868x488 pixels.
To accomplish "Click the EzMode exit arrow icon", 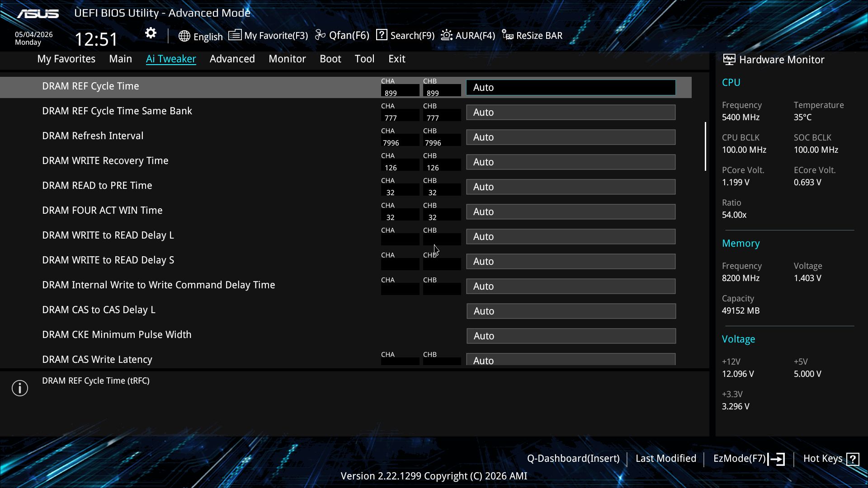I will 776,459.
